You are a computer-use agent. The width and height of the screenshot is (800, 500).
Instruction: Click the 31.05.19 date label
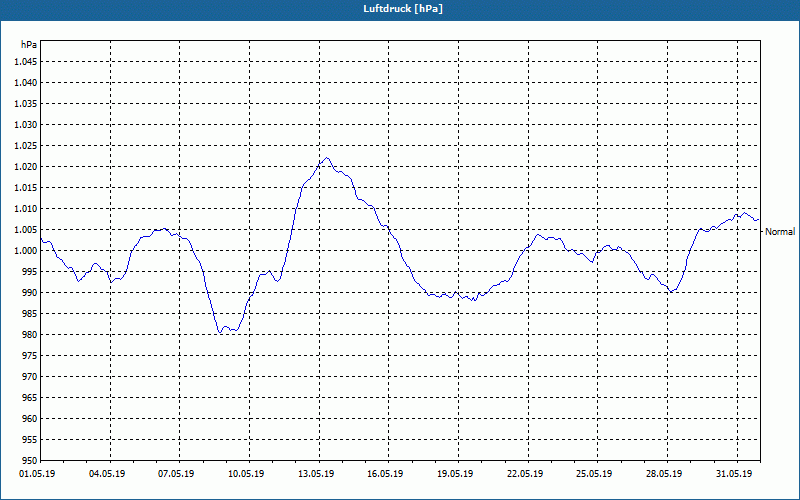(x=734, y=474)
